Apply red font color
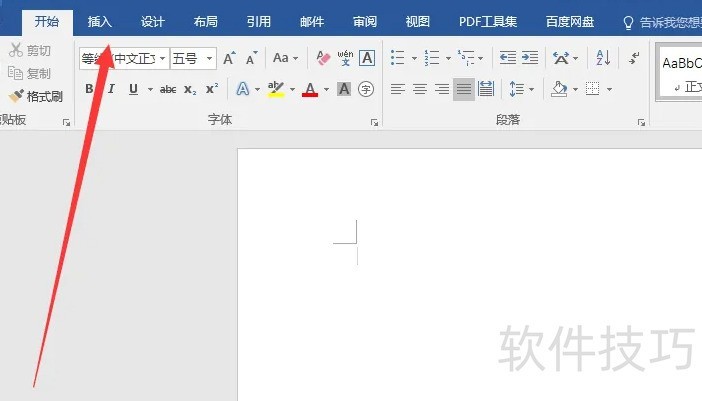The width and height of the screenshot is (702, 401). (310, 89)
